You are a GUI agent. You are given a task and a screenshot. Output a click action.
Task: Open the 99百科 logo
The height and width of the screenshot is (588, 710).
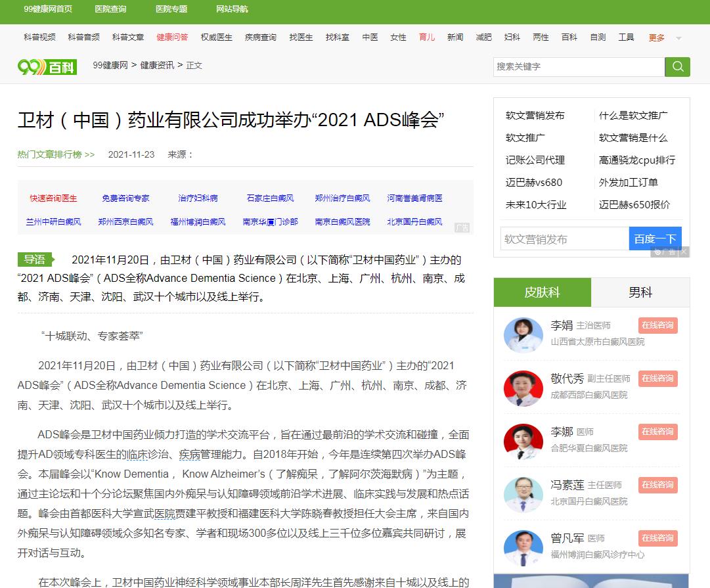47,67
